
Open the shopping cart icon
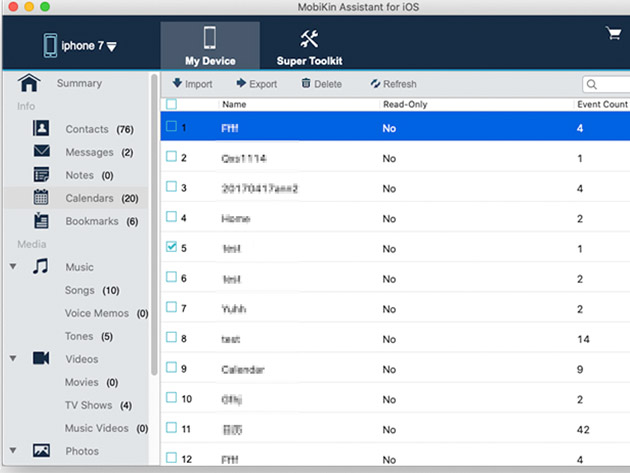point(614,33)
